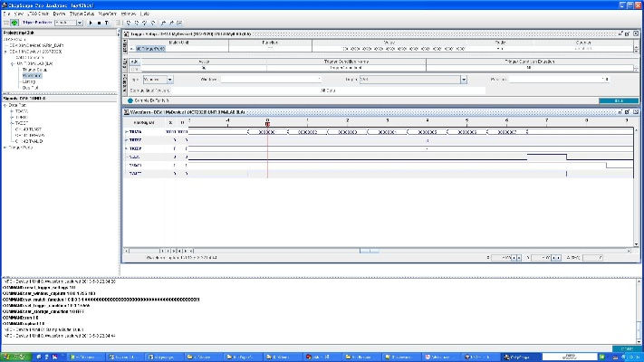Click the Trigger Immediate 'T!' icon
Image resolution: width=644 pixels, height=362 pixels.
tap(105, 23)
